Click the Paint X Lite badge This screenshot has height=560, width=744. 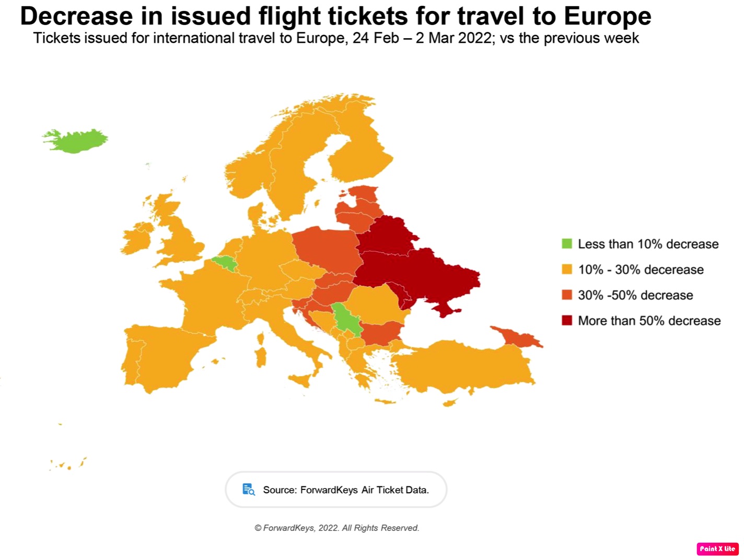point(717,549)
